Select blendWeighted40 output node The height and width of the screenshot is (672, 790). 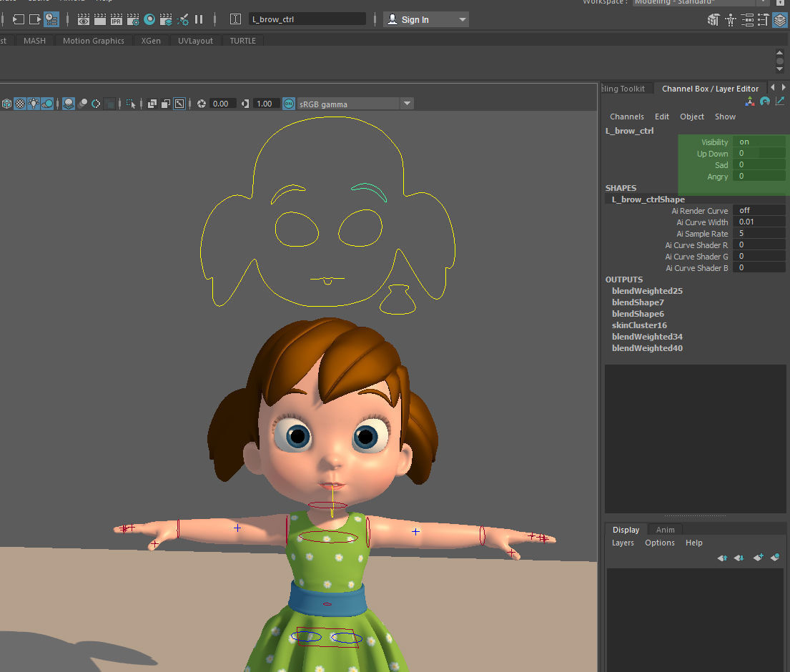point(647,348)
